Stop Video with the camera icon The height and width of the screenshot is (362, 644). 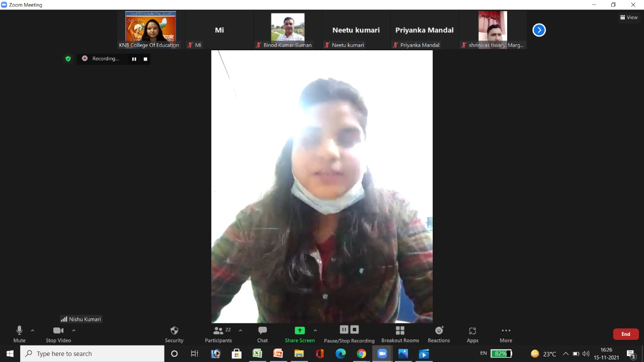tap(58, 334)
